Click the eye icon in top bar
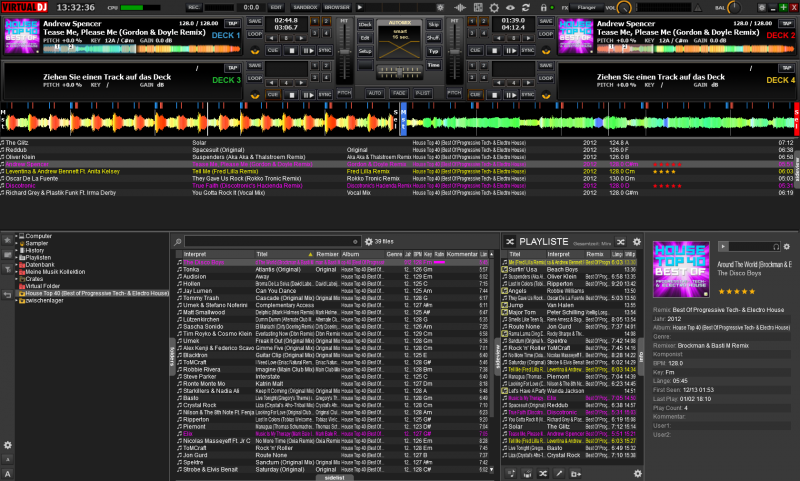The height and width of the screenshot is (481, 800). click(510, 8)
